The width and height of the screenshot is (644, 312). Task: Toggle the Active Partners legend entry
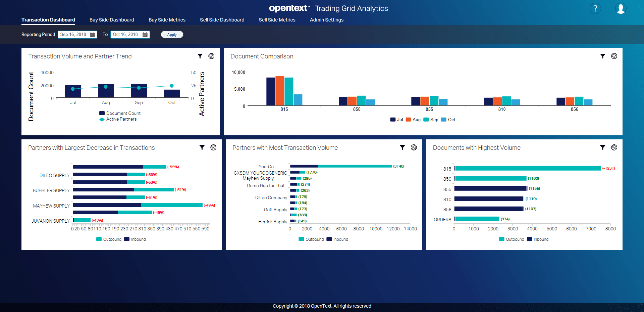118,119
